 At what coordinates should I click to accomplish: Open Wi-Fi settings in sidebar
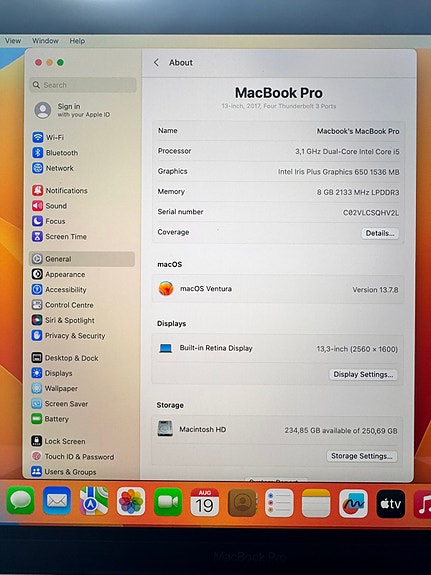point(48,137)
